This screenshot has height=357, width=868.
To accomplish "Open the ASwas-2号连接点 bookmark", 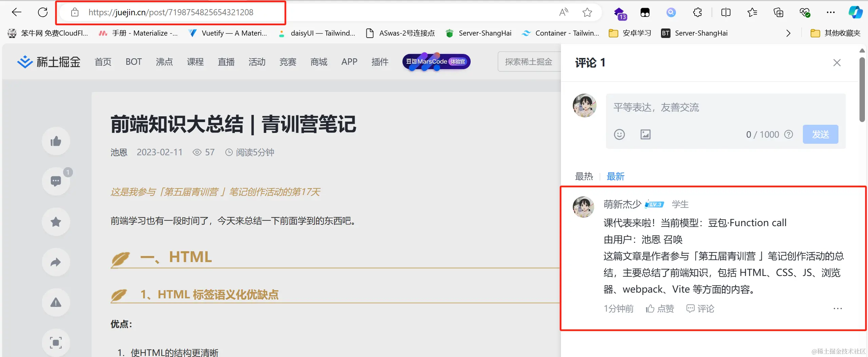I will 400,33.
